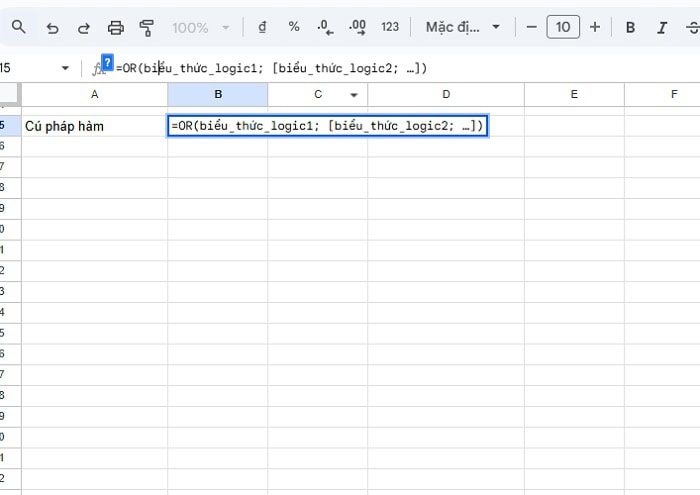Apply currency format with đ icon
The width and height of the screenshot is (700, 495).
click(262, 27)
